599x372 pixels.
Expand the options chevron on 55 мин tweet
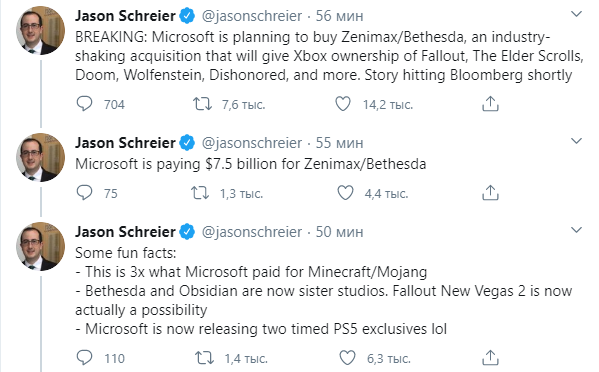pyautogui.click(x=576, y=141)
